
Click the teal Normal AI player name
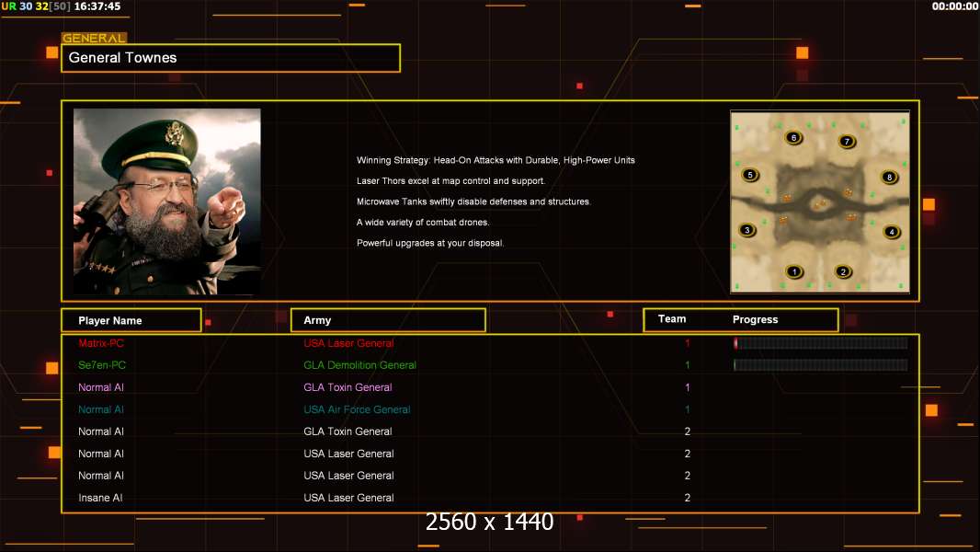(101, 409)
